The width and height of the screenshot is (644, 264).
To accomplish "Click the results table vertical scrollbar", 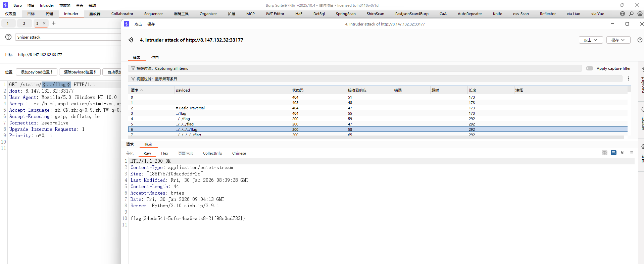I will tap(629, 112).
